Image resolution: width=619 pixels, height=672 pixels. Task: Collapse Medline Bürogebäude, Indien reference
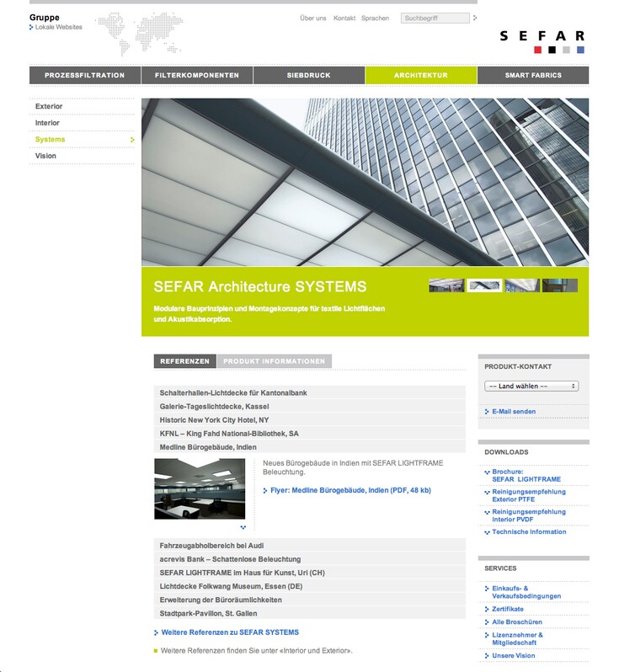310,447
